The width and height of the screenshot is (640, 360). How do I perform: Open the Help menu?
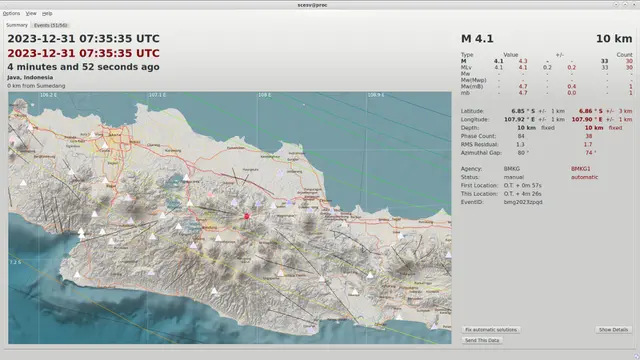tap(47, 13)
